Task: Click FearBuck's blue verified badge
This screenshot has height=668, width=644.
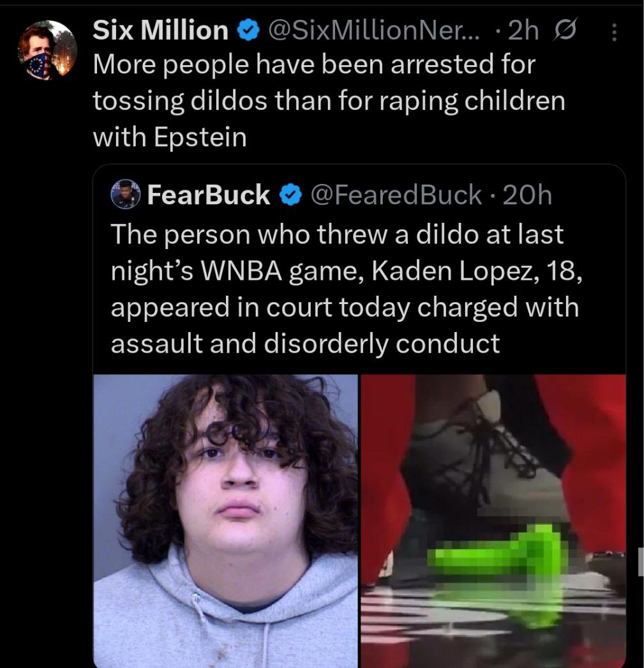Action: click(290, 195)
